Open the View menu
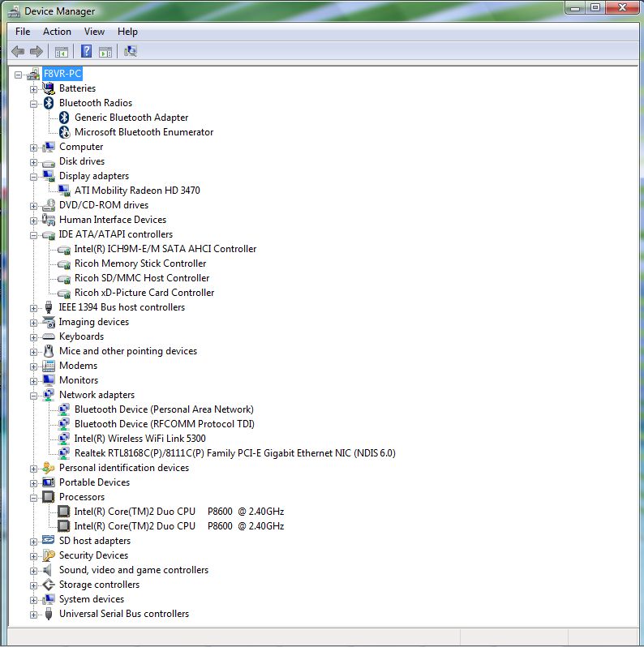 94,32
